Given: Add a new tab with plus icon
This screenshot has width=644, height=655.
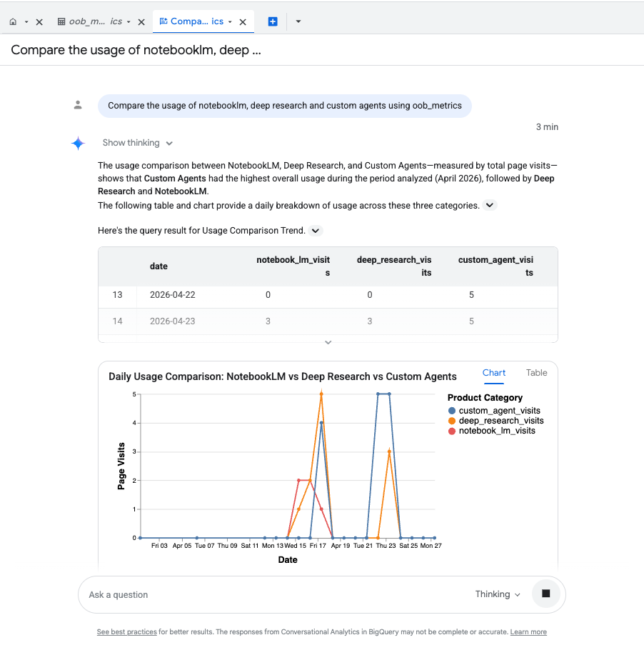Looking at the screenshot, I should [273, 21].
